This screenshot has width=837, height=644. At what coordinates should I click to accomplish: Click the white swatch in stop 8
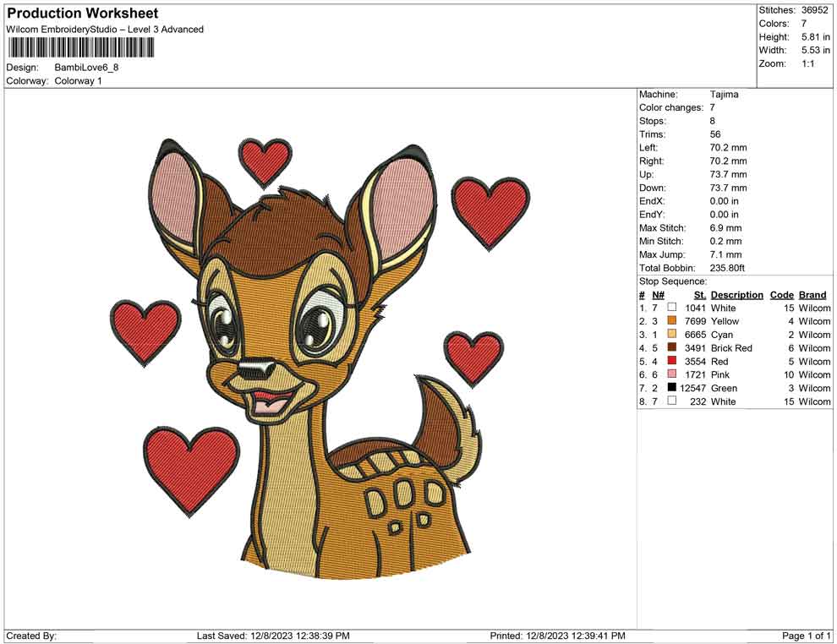pos(672,401)
